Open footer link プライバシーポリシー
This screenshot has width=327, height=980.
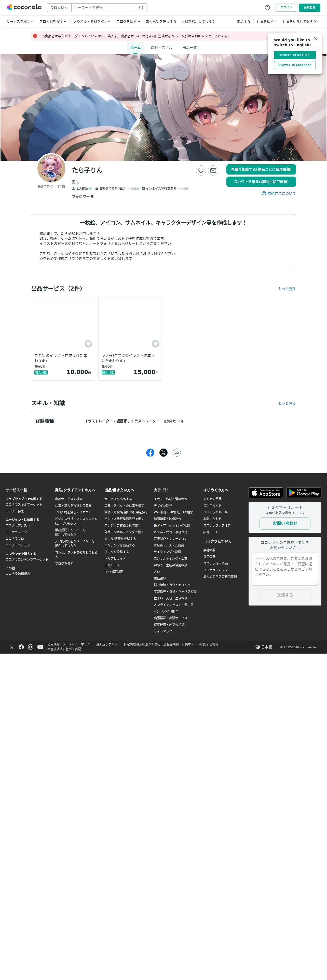(x=78, y=644)
